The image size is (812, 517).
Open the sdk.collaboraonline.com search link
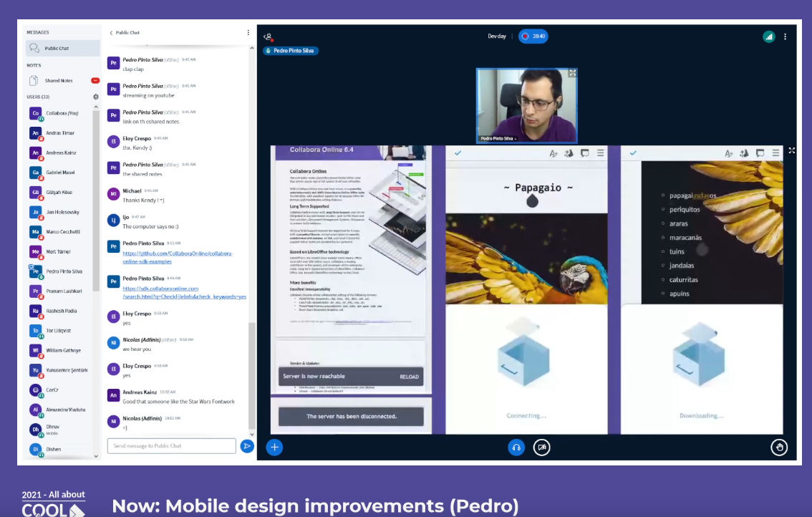(184, 293)
